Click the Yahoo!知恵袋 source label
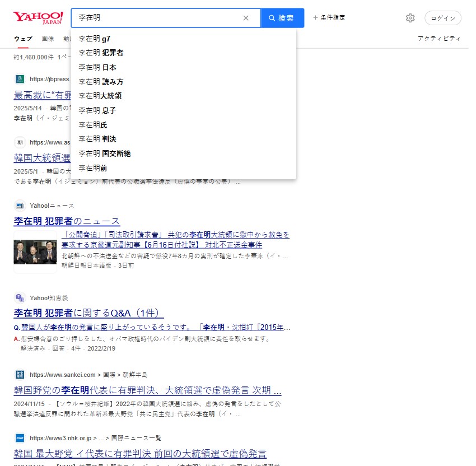Screen dimensions: 476x466 coord(49,298)
